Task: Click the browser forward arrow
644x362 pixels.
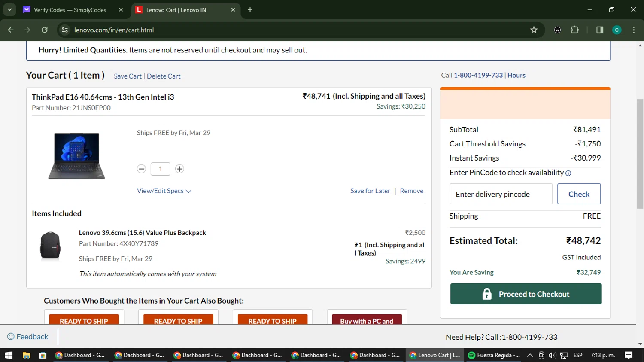Action: pos(27,30)
